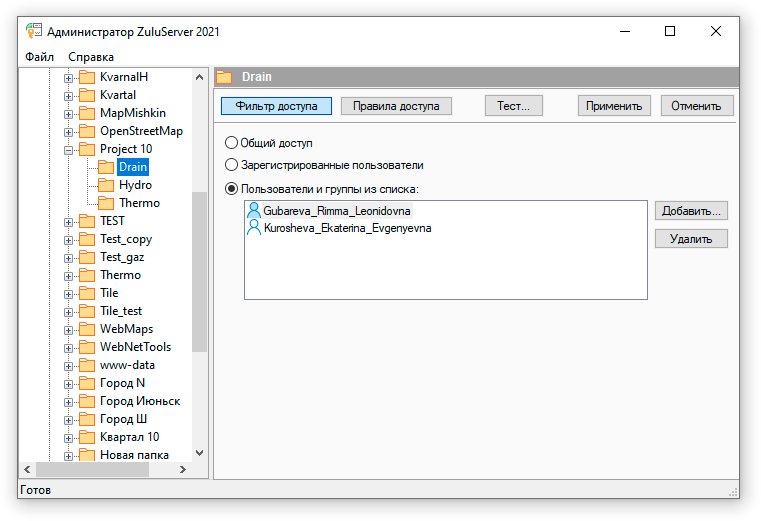Click the Квартал 10 folder icon
761x521 pixels.
[87, 437]
